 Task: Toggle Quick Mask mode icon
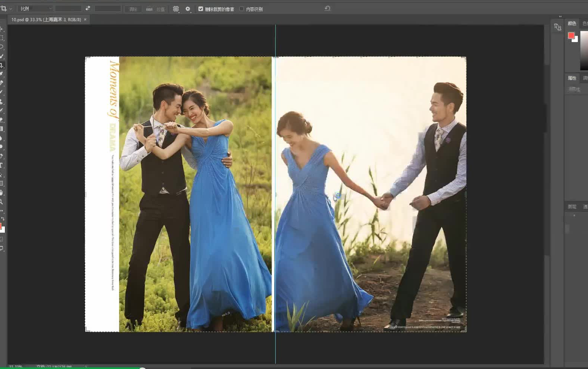coord(2,239)
